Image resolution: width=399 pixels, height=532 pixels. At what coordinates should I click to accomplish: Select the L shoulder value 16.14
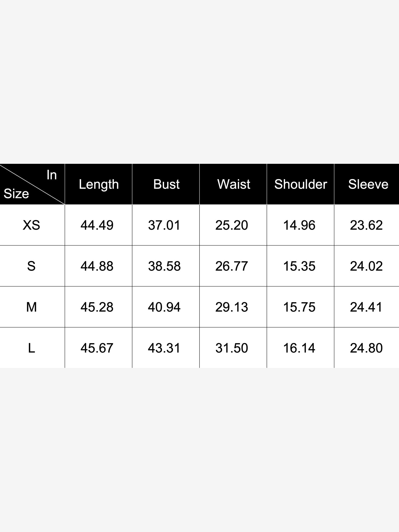click(x=299, y=348)
